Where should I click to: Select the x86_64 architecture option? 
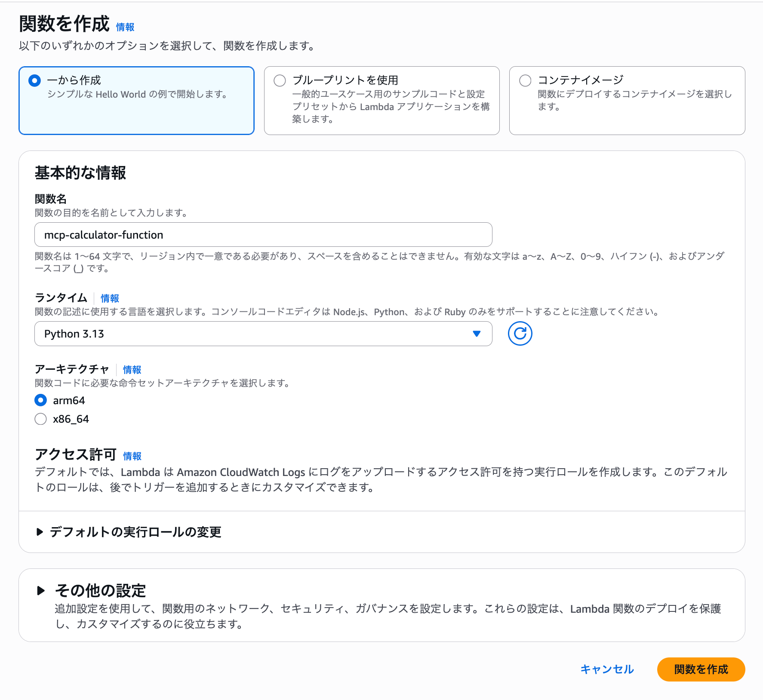[x=41, y=419]
